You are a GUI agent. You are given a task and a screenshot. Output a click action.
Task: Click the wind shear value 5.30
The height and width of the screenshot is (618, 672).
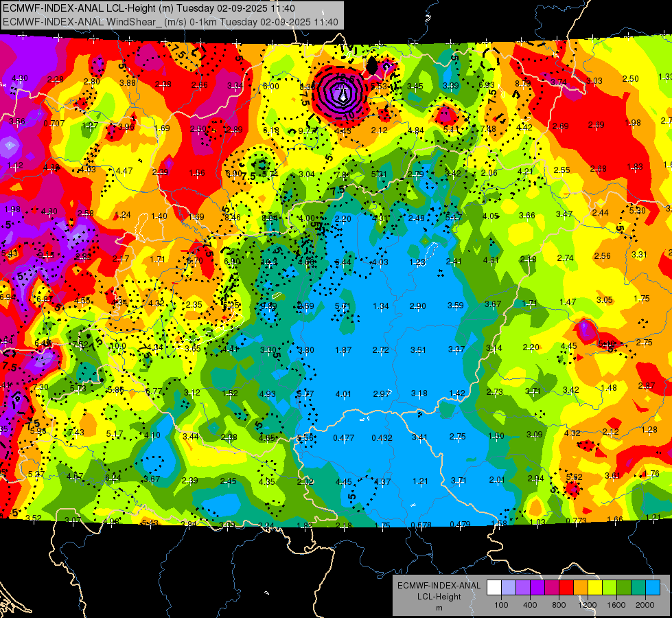click(637, 211)
